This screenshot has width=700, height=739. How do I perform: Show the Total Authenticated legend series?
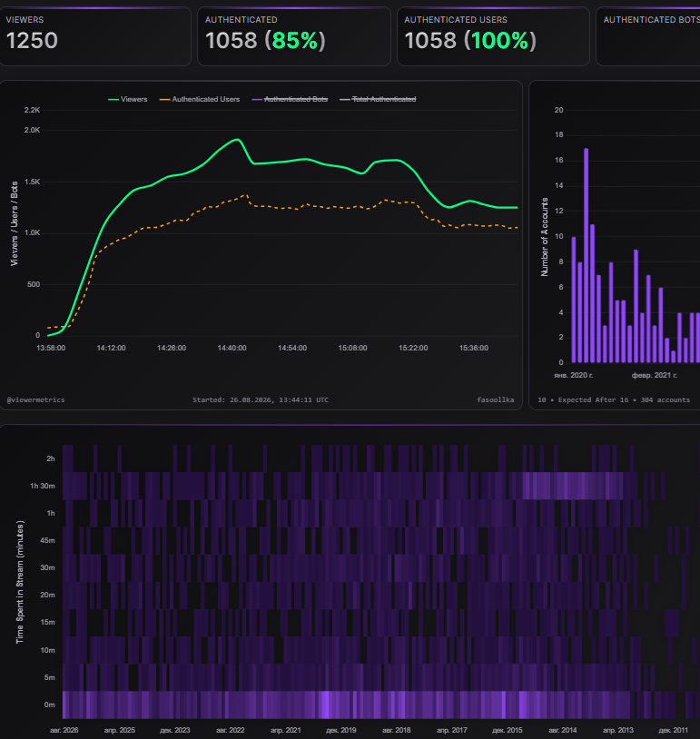point(378,100)
